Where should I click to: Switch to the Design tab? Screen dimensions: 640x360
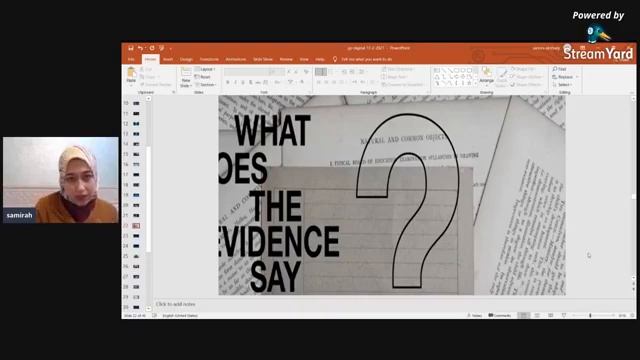click(x=186, y=60)
